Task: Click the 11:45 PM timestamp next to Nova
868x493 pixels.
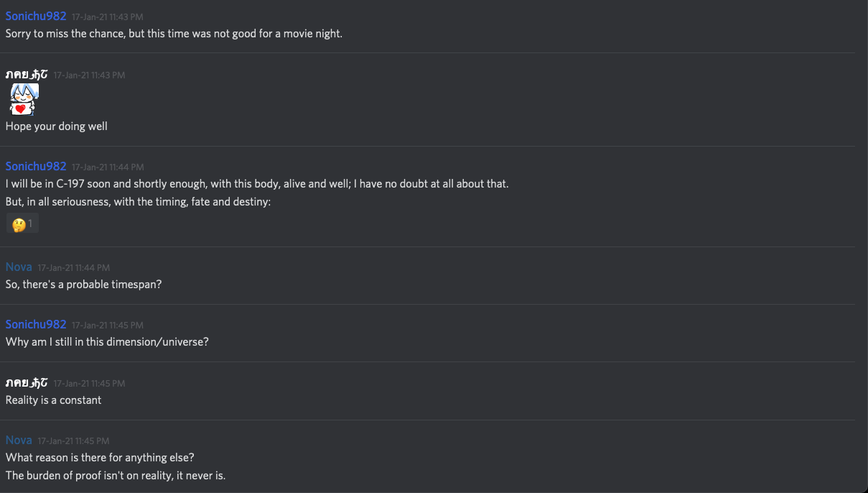Action: [x=73, y=441]
